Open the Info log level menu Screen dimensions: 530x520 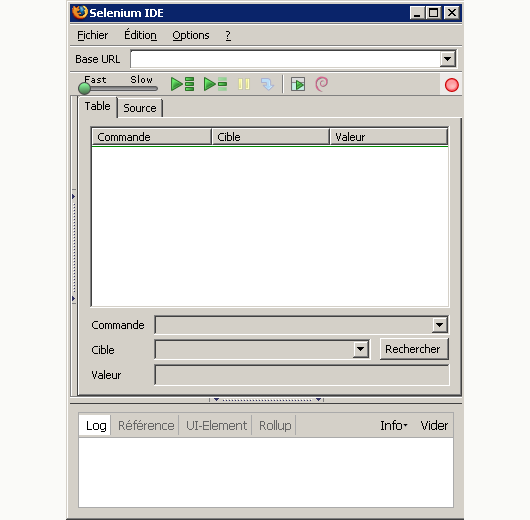tap(394, 425)
